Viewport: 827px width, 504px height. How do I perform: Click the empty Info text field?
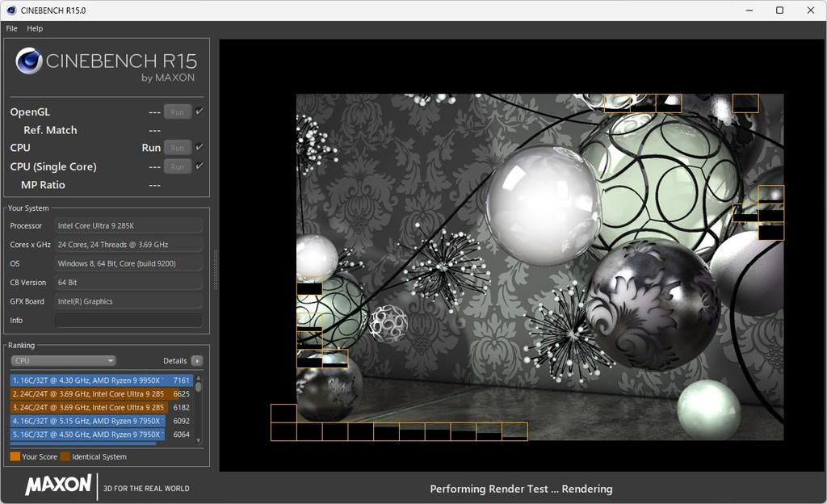coord(128,321)
